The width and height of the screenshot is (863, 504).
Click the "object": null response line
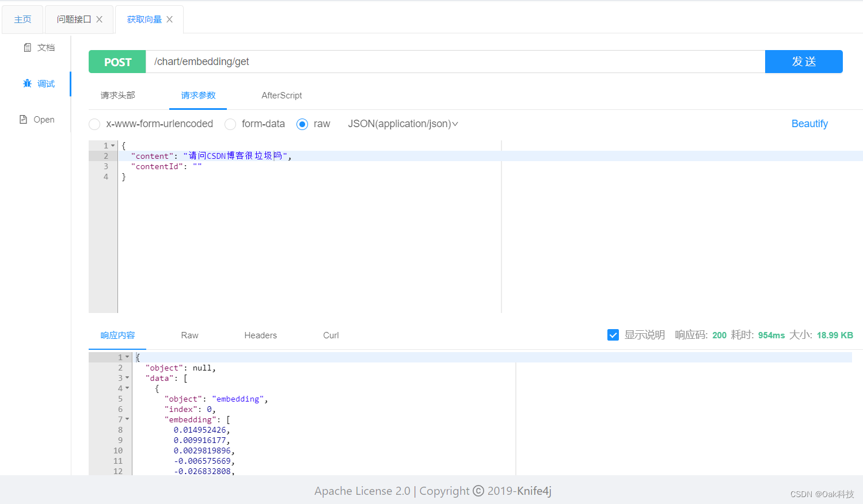[180, 368]
